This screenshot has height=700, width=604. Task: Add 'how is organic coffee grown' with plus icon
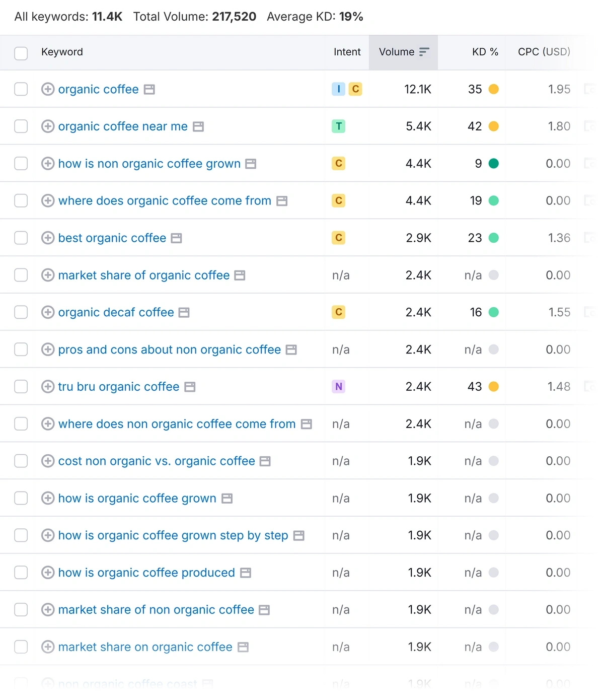[x=48, y=498]
